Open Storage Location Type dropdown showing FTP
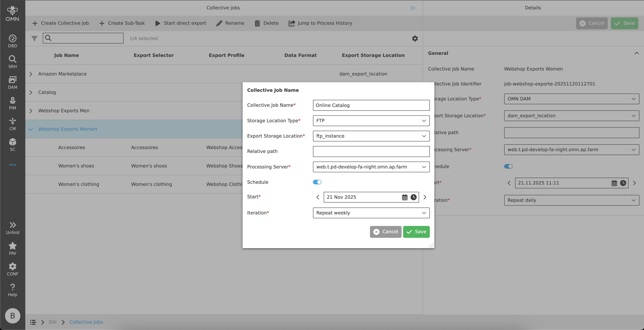Image resolution: width=644 pixels, height=330 pixels. coord(371,121)
